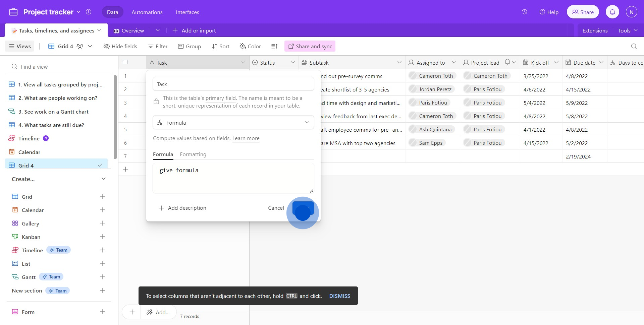Click Cancel in the field editor
644x325 pixels.
tap(276, 208)
